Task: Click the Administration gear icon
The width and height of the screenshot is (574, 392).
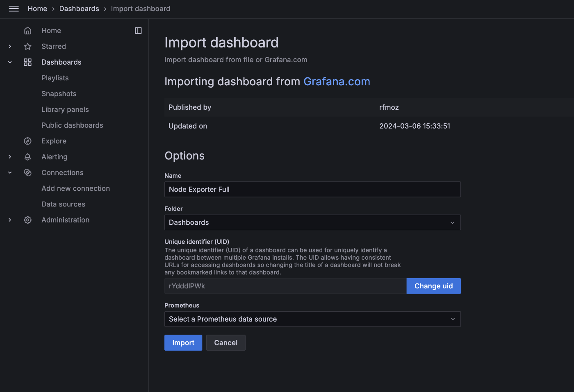Action: click(27, 220)
